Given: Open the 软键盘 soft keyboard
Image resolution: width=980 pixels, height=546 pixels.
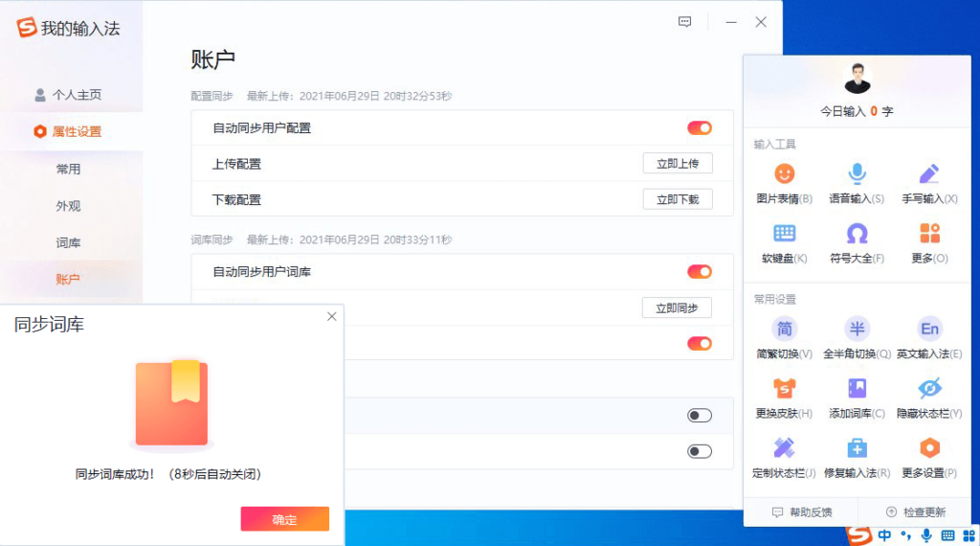Looking at the screenshot, I should pyautogui.click(x=784, y=234).
